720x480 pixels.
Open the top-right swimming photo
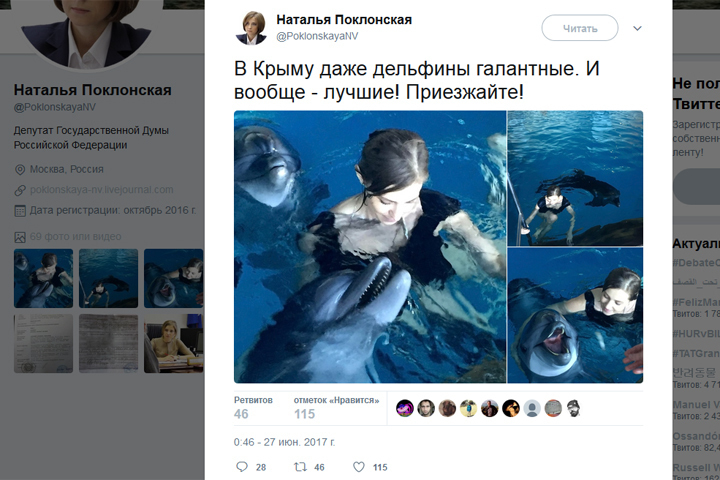[575, 178]
